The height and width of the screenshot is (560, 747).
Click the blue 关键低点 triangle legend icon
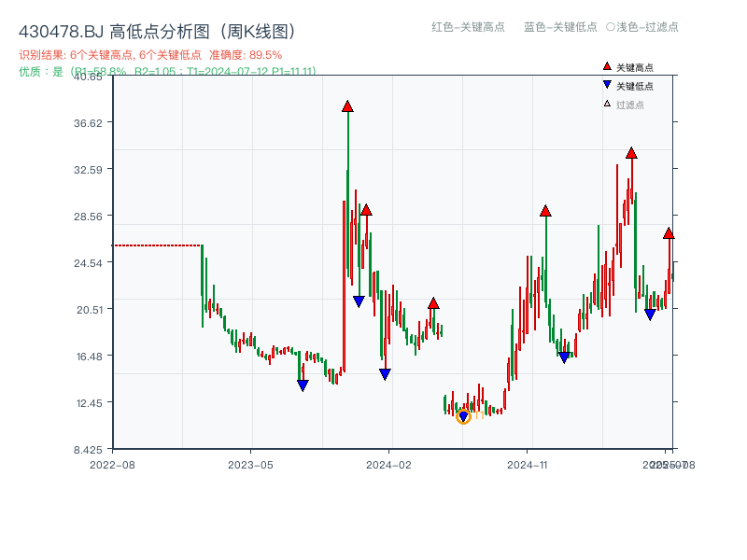(x=607, y=84)
